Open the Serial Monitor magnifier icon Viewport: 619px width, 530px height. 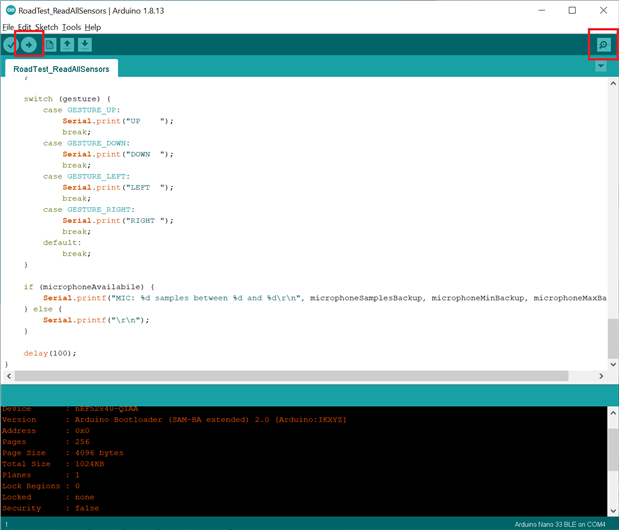602,45
